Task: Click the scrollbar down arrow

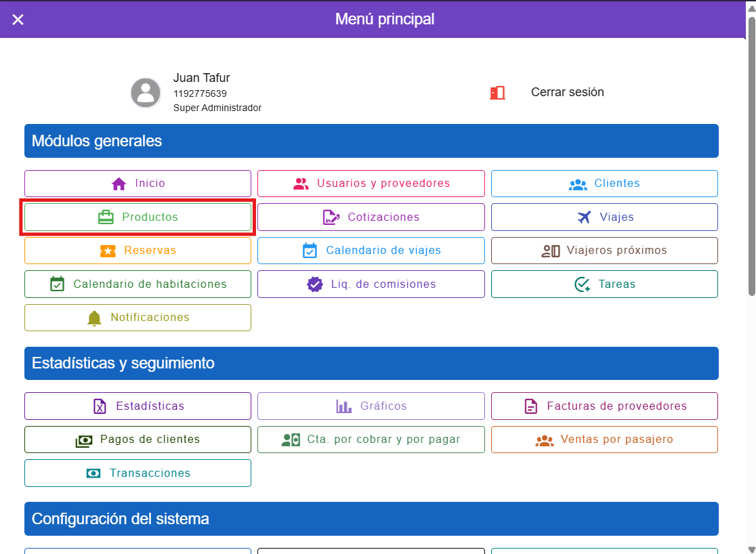Action: (x=751, y=549)
